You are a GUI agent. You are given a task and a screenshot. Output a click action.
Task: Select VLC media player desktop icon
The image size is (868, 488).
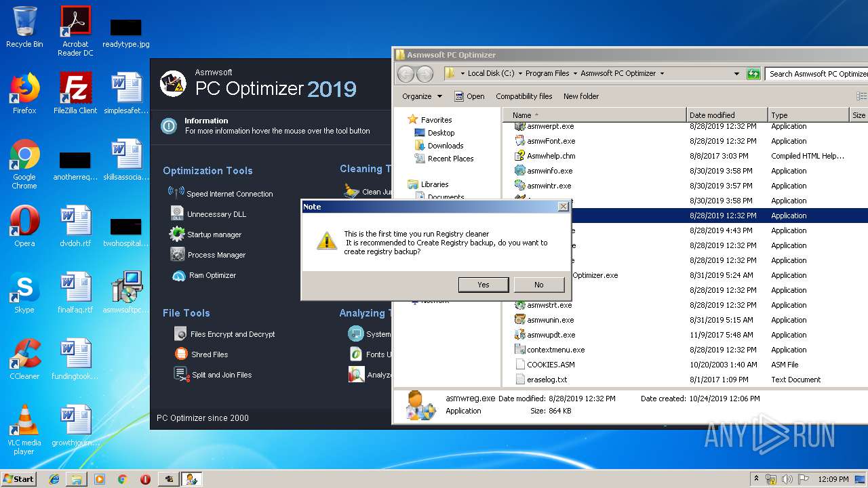tap(24, 430)
